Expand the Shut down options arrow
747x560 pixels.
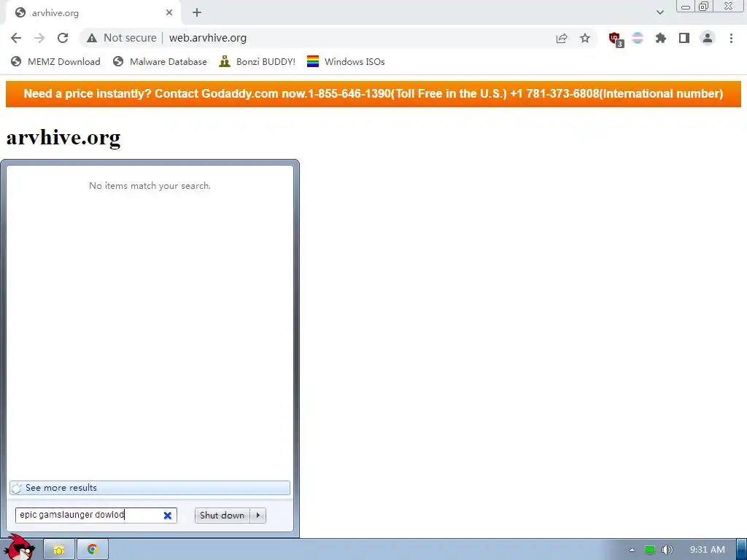pyautogui.click(x=258, y=516)
